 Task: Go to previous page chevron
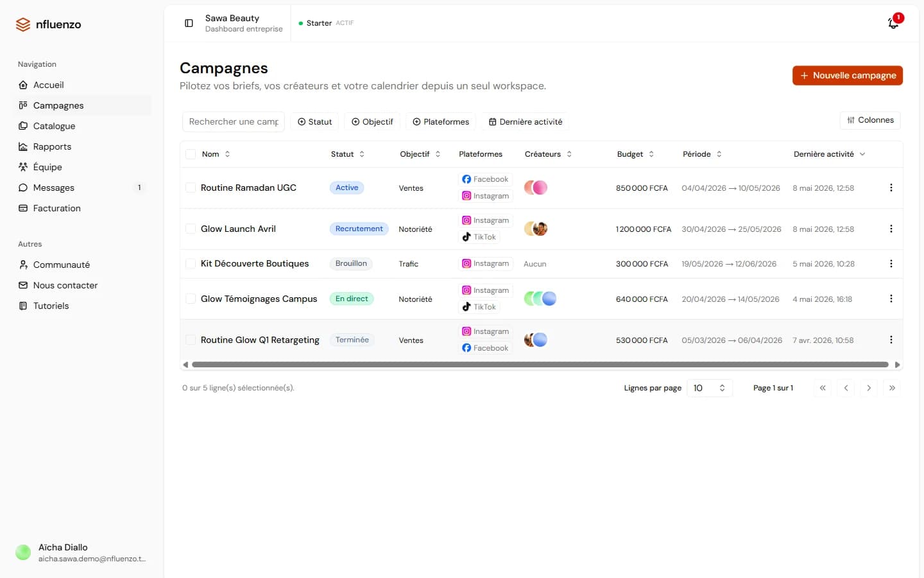(846, 388)
